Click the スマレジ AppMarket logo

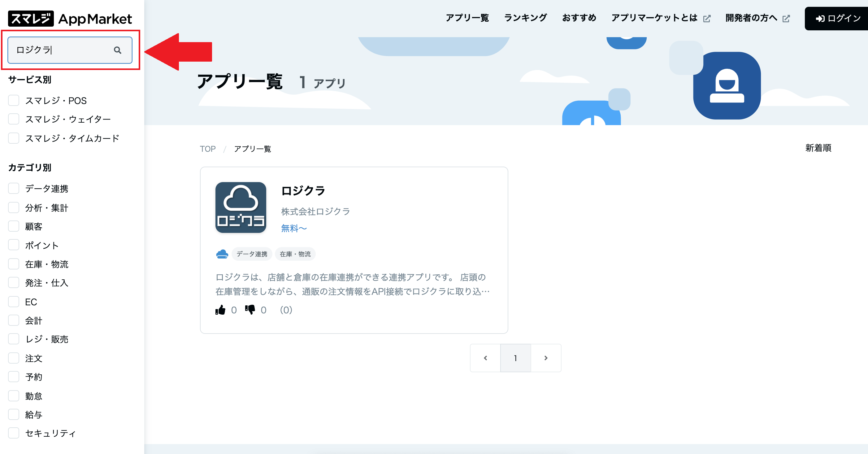click(70, 19)
